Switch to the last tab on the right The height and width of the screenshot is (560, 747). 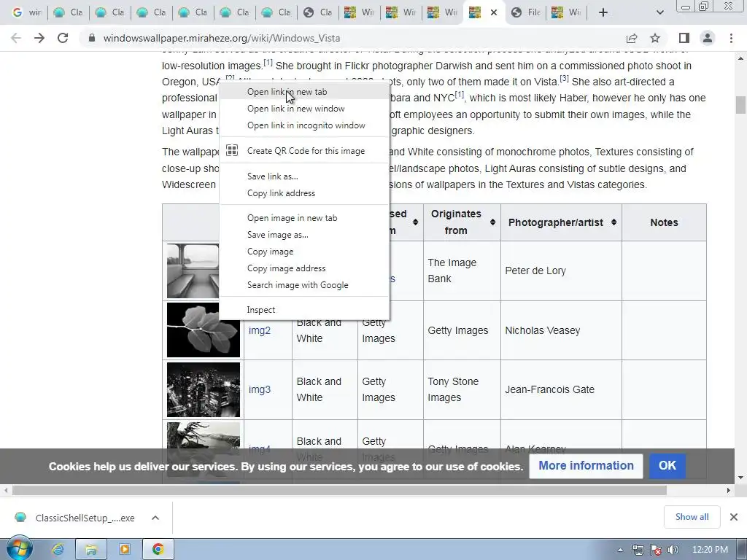(565, 12)
